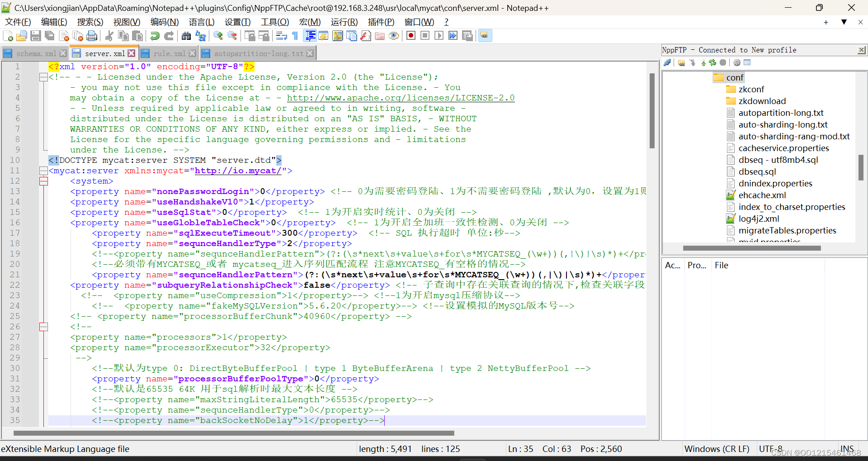Image resolution: width=868 pixels, height=461 pixels.
Task: Click the Undo green arrow icon
Action: pos(155,36)
